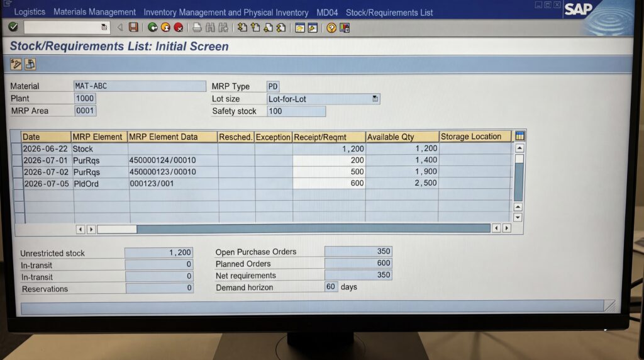Image resolution: width=644 pixels, height=360 pixels.
Task: Click the Find Next binoculars icon
Action: (x=223, y=28)
